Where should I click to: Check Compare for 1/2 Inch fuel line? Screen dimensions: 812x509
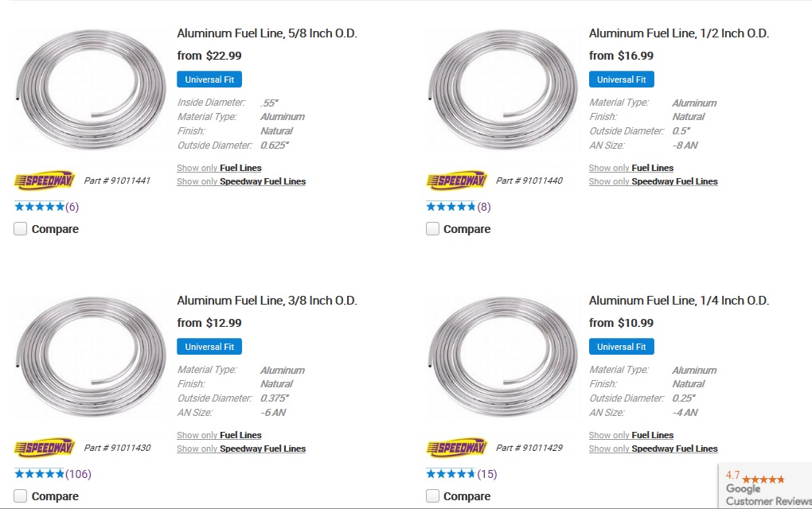[432, 228]
